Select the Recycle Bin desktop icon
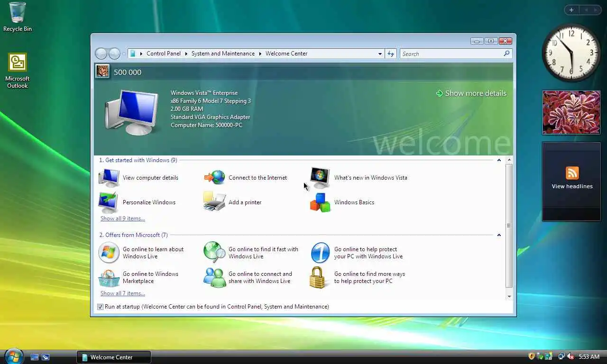This screenshot has height=364, width=607. [x=18, y=17]
